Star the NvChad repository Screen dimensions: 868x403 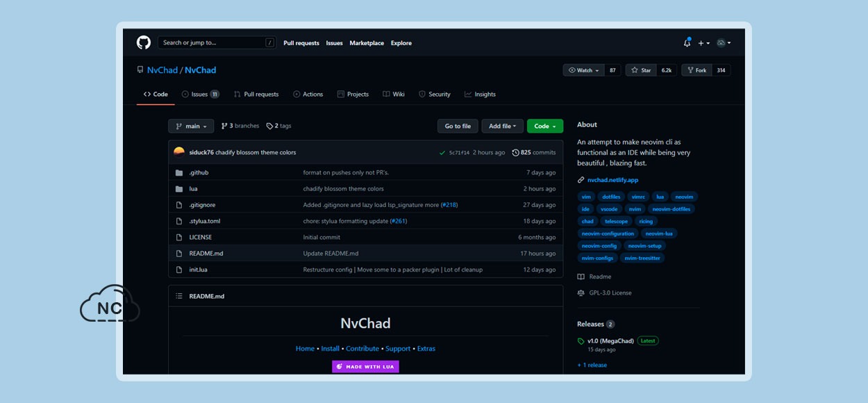(641, 70)
